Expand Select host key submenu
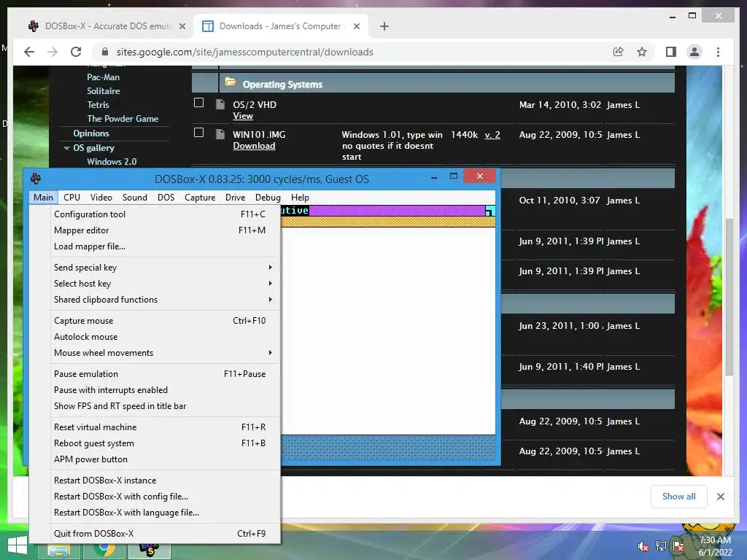 tap(166, 284)
